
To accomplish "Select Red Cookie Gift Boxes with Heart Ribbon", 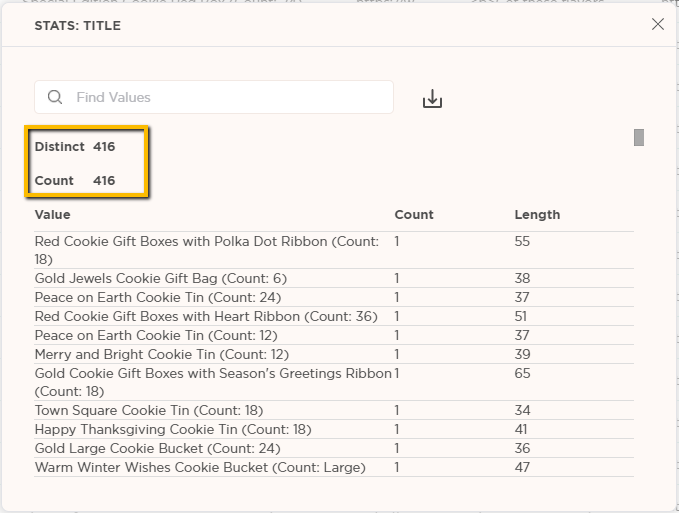I will 334,316.
